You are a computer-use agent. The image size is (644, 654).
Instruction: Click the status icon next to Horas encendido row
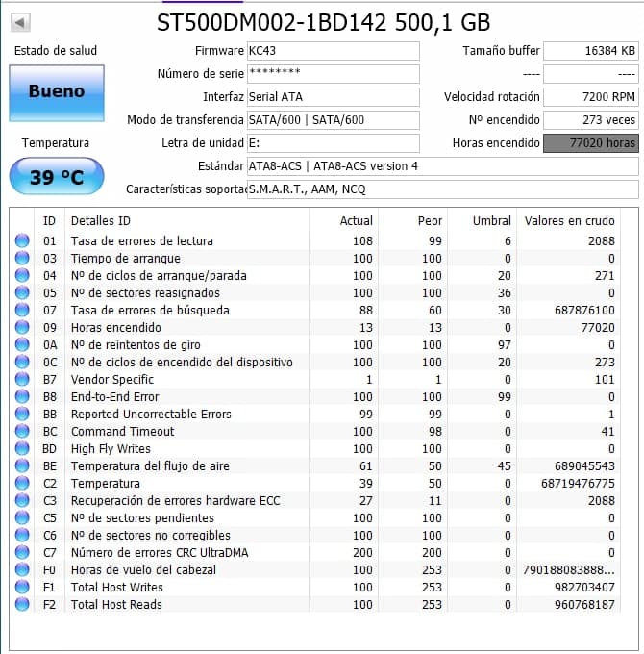[x=22, y=328]
